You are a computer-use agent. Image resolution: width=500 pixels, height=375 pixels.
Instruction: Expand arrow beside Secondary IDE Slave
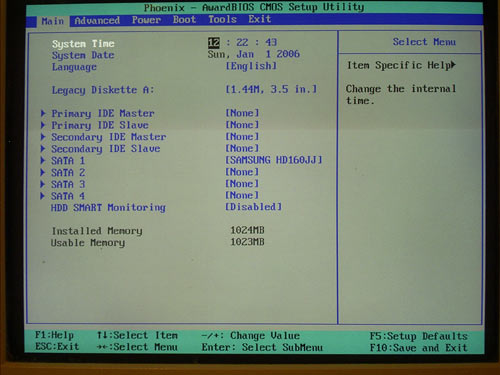click(x=43, y=148)
